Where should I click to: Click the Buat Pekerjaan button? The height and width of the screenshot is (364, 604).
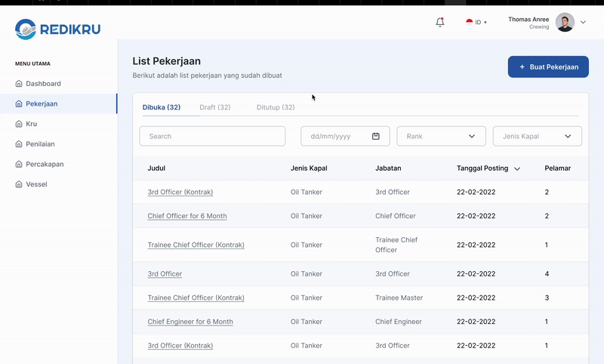[548, 66]
